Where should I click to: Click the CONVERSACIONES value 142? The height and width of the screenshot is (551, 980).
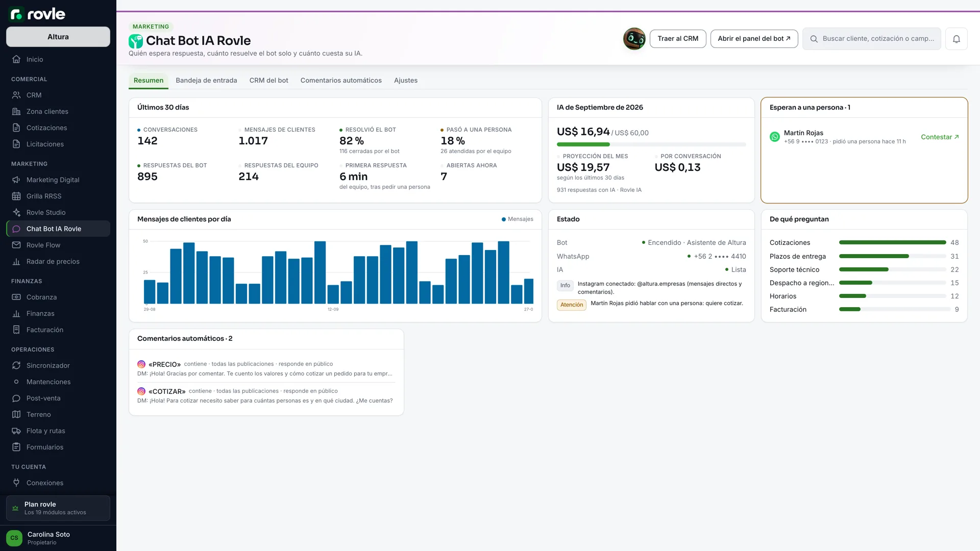148,141
